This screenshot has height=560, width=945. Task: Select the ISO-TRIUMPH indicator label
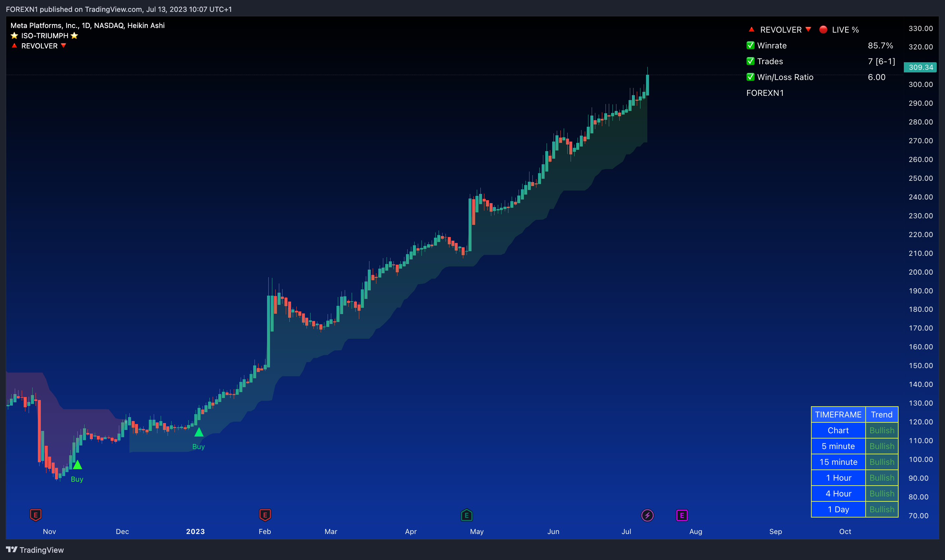[44, 36]
